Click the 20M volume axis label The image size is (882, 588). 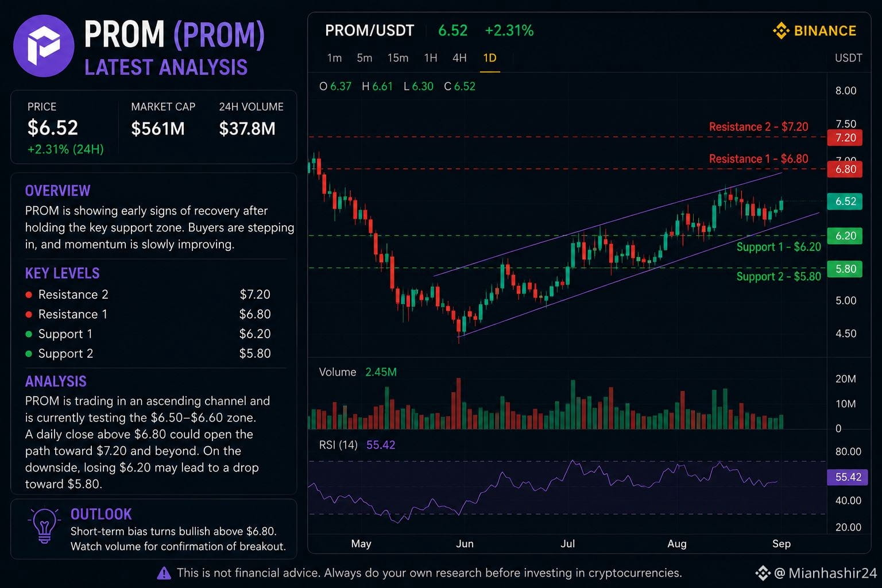[x=846, y=379]
